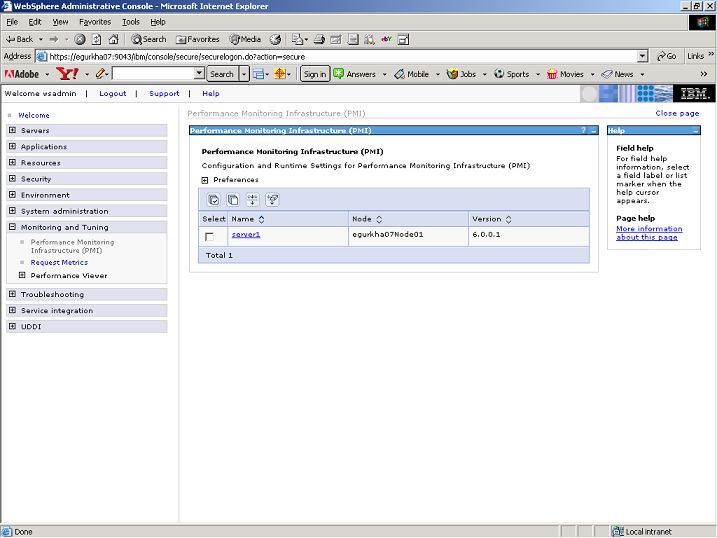Expand the Applications navigation section
Image resolution: width=717 pixels, height=538 pixels.
click(x=12, y=146)
